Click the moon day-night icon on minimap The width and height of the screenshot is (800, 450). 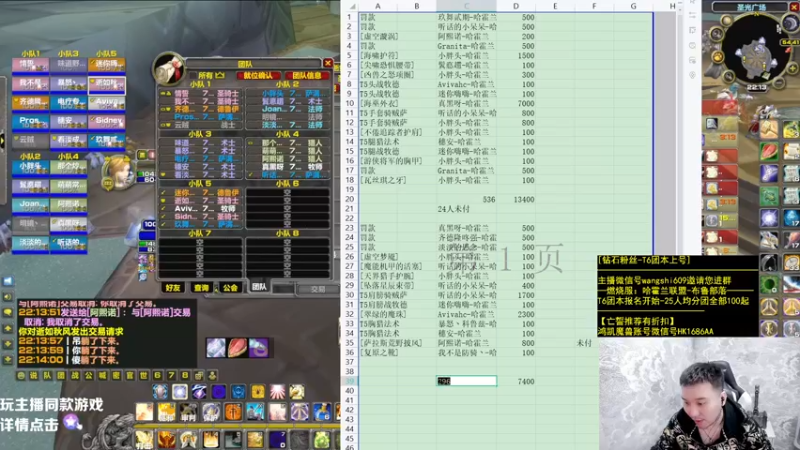790,23
